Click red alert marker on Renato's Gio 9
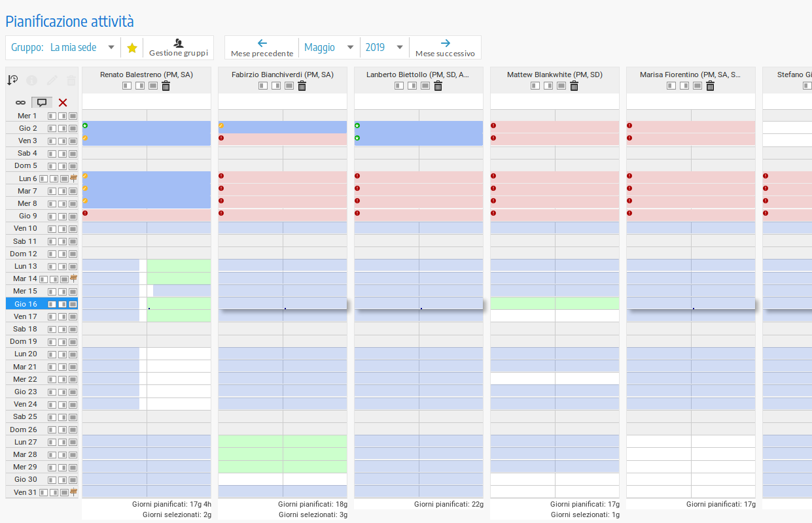The image size is (812, 523). pos(85,213)
